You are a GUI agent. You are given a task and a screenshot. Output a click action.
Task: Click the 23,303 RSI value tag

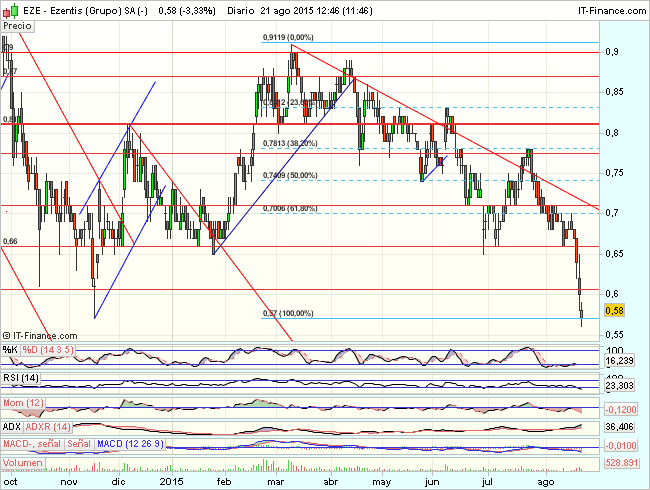[x=619, y=386]
